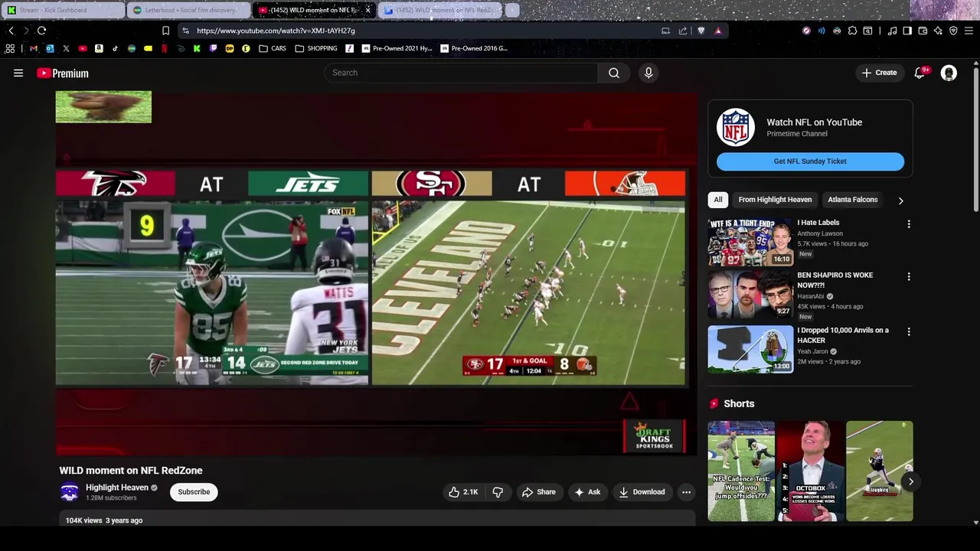Open the YouTube guide hamburger menu

pos(18,73)
